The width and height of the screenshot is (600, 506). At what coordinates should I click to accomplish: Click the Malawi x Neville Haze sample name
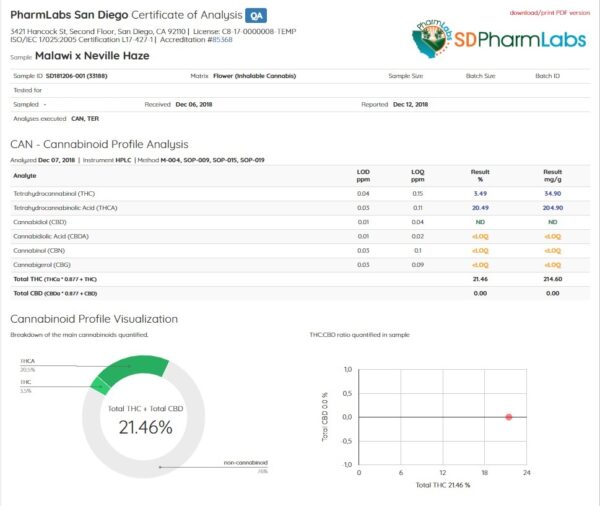(x=92, y=56)
